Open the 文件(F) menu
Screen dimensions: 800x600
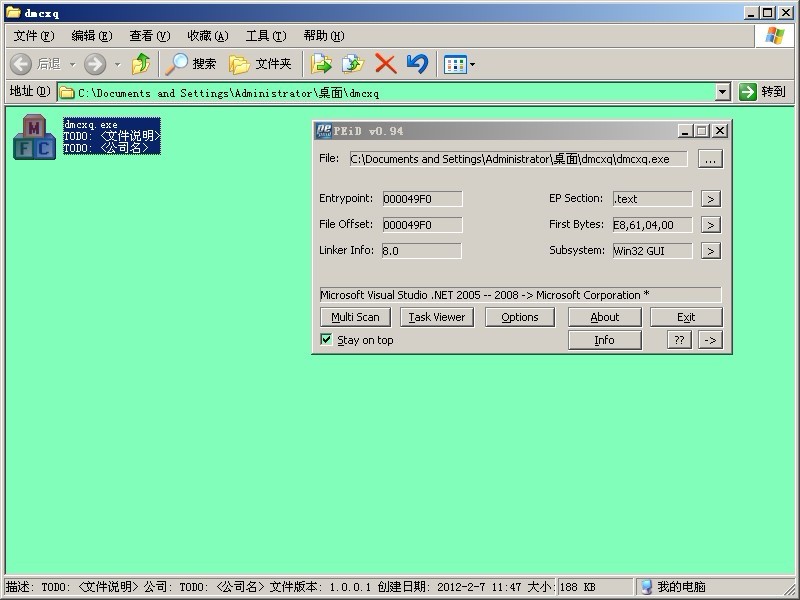click(x=34, y=36)
